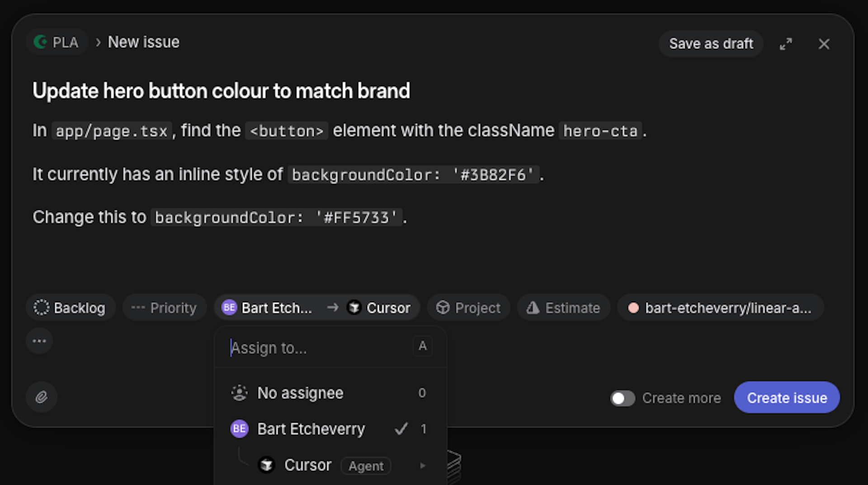The image size is (868, 485).
Task: Close the new issue dialog
Action: [824, 44]
